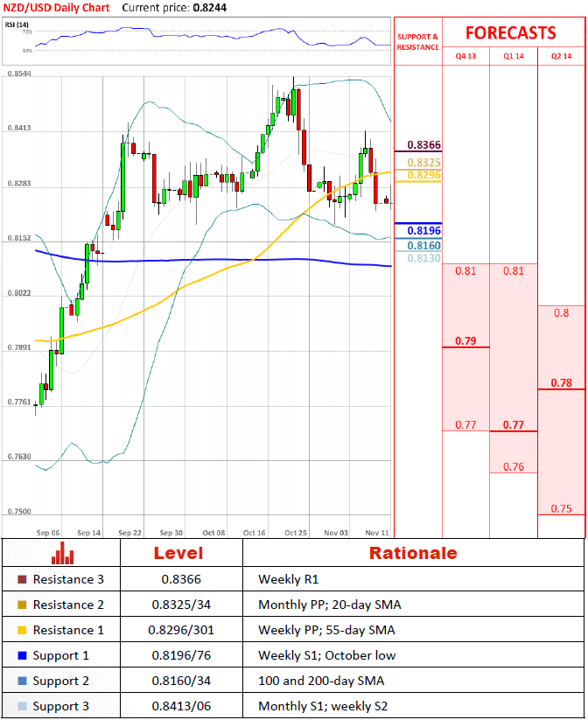Viewport: 588px width, 720px height.
Task: Click the 'Oct 08' date axis label
Action: [213, 533]
